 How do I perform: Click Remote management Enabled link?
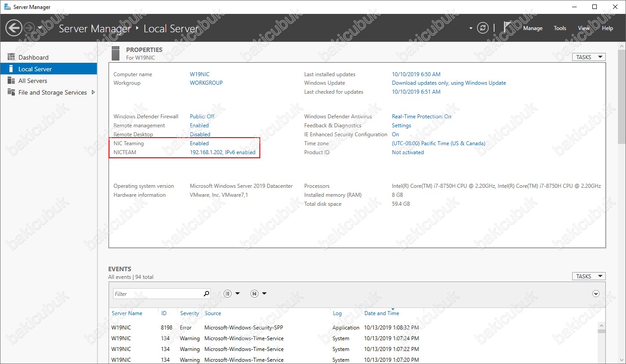point(199,126)
